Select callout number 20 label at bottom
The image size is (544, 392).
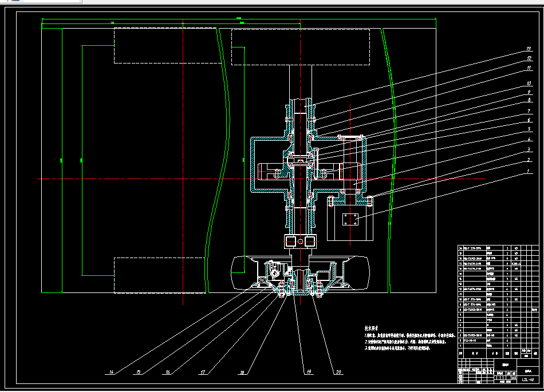pos(338,372)
